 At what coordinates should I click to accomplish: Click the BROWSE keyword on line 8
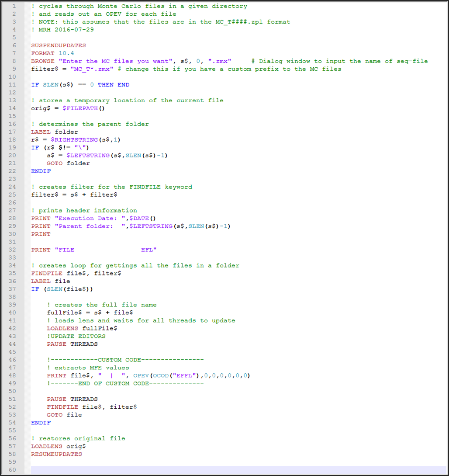pos(43,61)
